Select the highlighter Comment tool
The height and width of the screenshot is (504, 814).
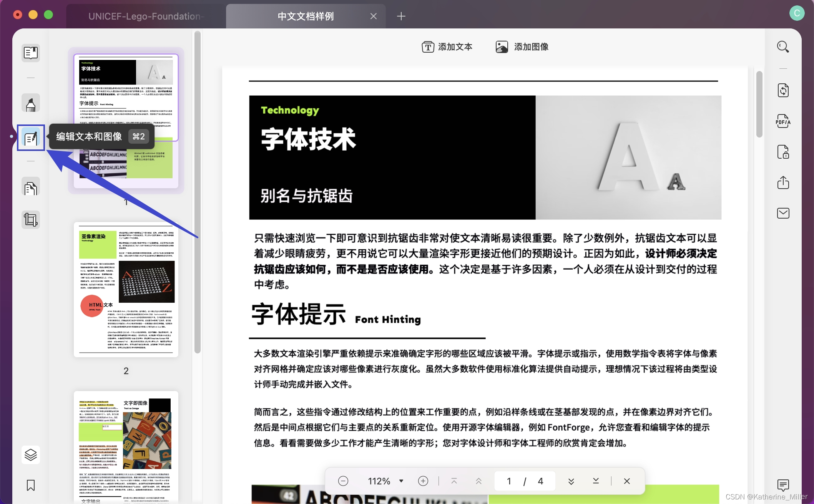click(31, 104)
